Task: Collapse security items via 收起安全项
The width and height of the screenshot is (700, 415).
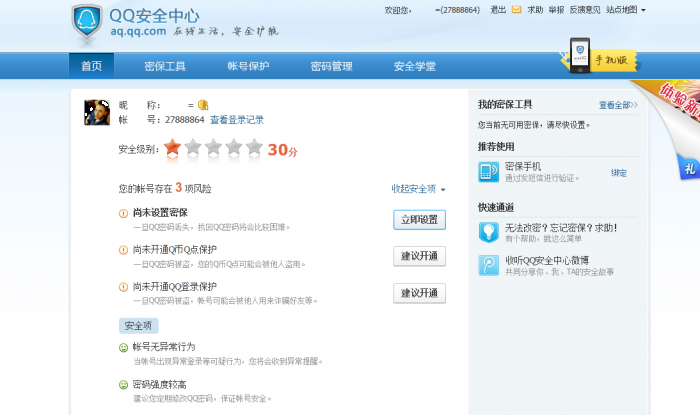Action: tap(418, 189)
